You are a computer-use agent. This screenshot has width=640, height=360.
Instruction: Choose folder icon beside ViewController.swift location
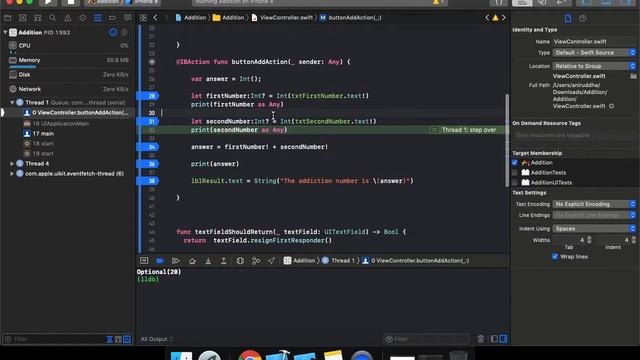pyautogui.click(x=633, y=76)
